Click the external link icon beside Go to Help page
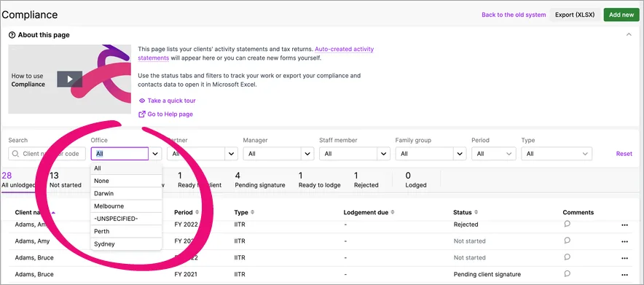 pyautogui.click(x=142, y=114)
